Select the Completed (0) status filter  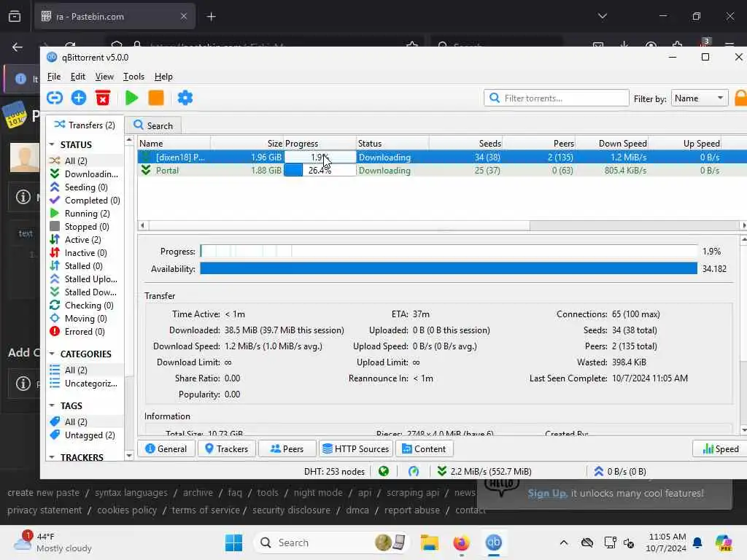[85, 201]
